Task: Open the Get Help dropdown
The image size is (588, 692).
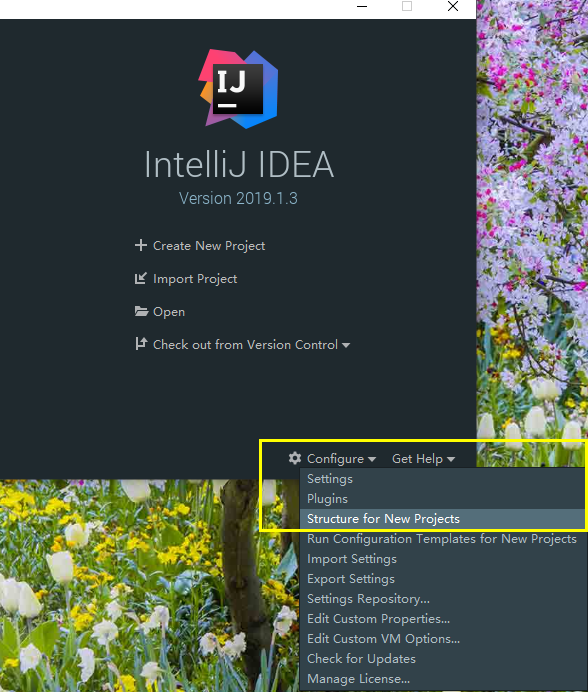Action: tap(423, 459)
